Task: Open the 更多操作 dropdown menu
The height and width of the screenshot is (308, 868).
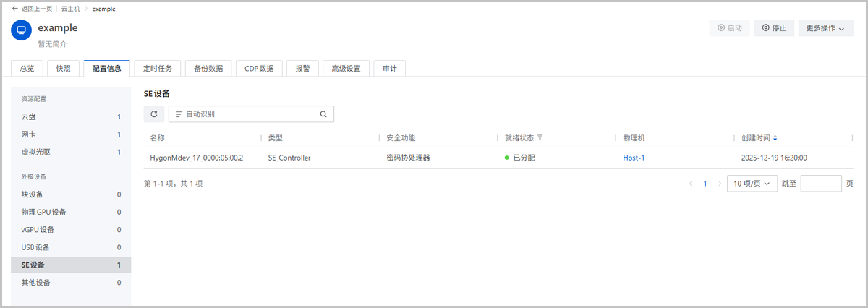Action: [825, 28]
